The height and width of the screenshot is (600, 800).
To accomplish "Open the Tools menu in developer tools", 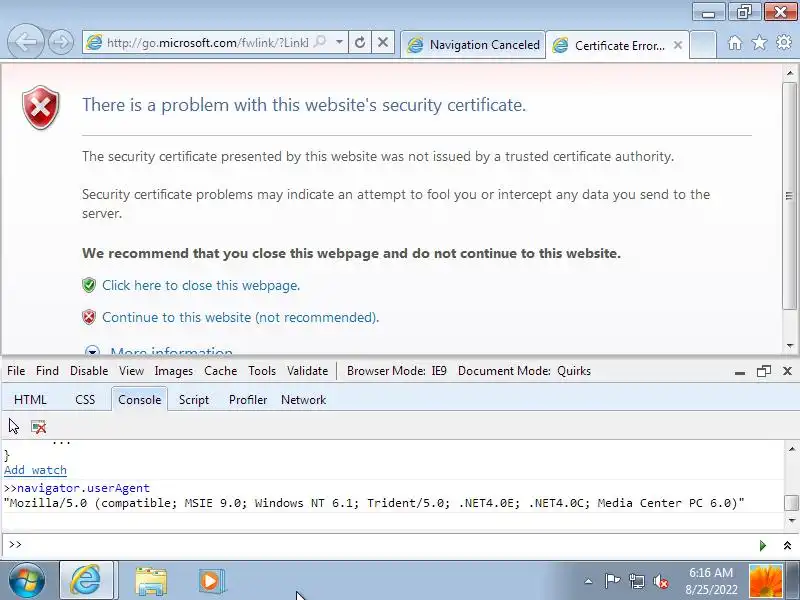I will pyautogui.click(x=262, y=371).
